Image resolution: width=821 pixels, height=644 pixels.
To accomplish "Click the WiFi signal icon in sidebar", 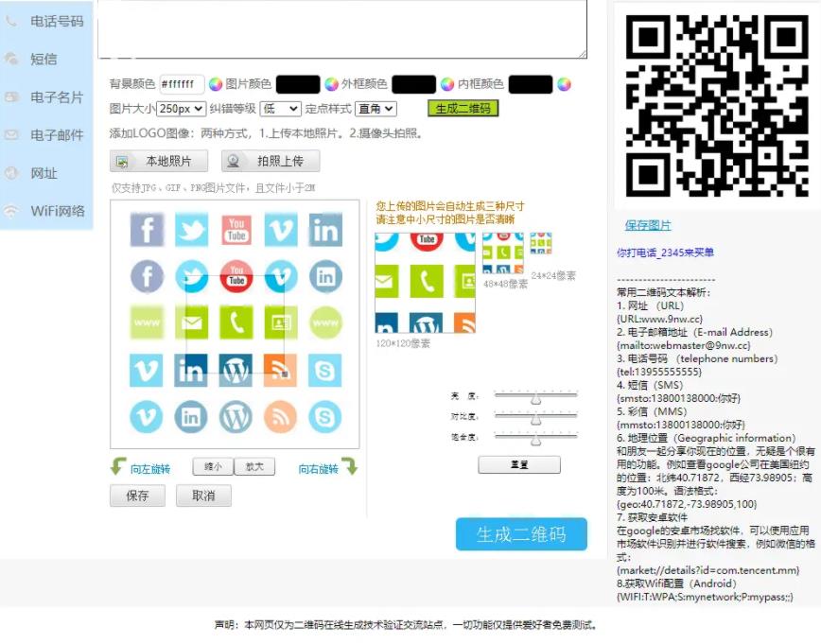I will 11,211.
